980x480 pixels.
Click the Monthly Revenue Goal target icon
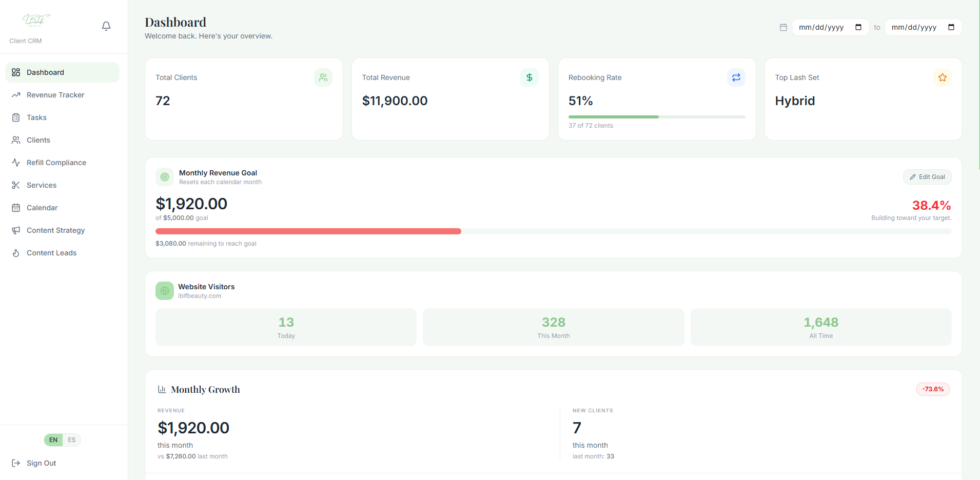(x=165, y=177)
